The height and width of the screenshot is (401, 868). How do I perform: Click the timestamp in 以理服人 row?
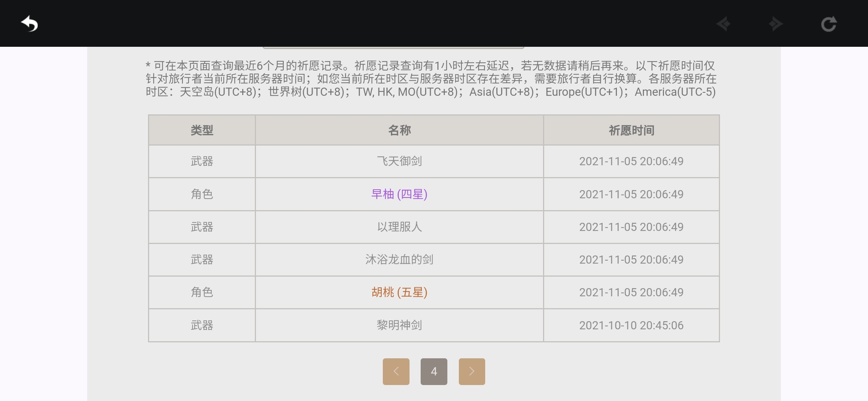tap(631, 227)
